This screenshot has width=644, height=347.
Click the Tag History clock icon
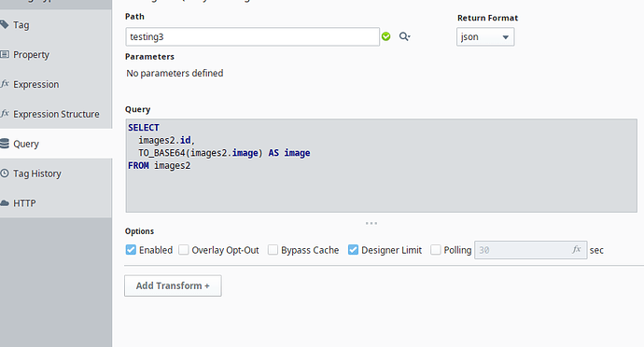4,173
